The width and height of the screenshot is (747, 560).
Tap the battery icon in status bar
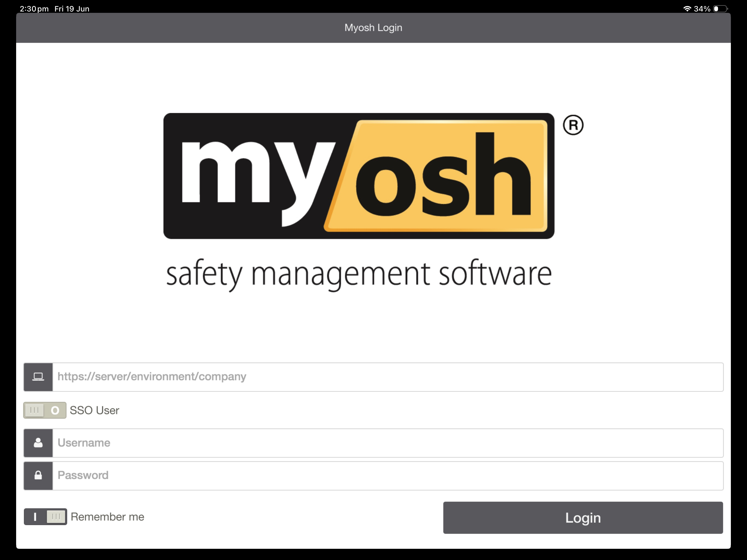(720, 9)
